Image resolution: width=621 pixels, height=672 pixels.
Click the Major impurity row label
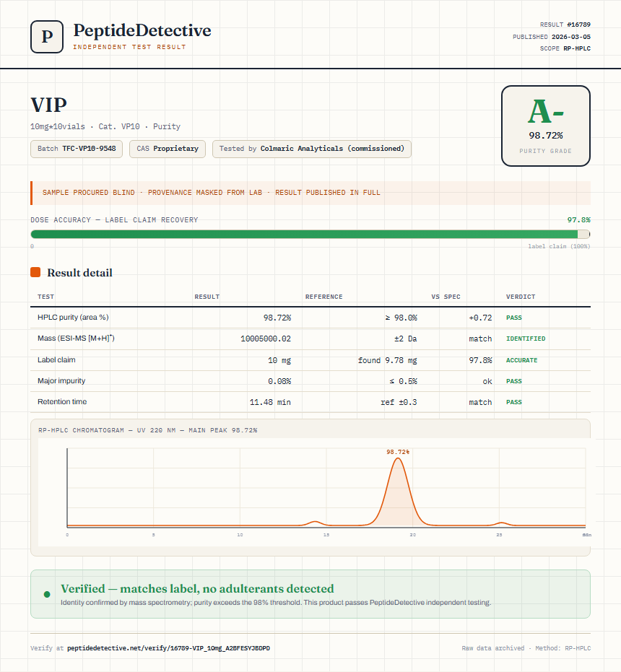click(61, 380)
